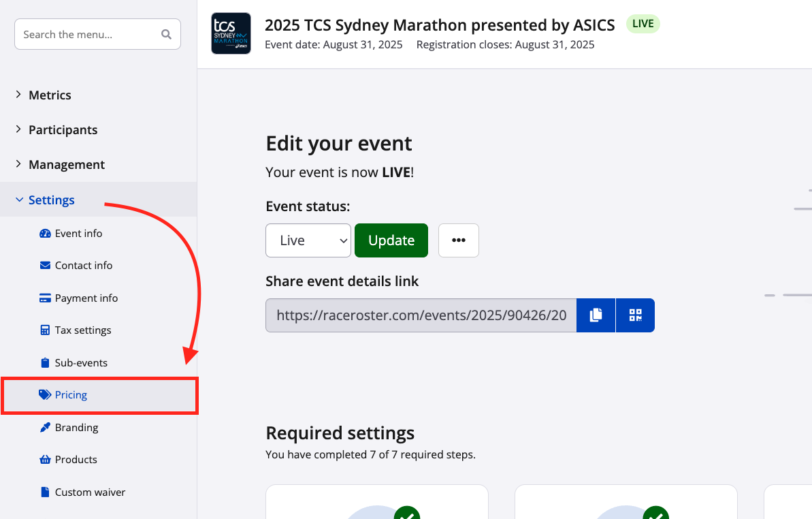Image resolution: width=812 pixels, height=519 pixels.
Task: Open the Branding settings page
Action: tap(76, 428)
